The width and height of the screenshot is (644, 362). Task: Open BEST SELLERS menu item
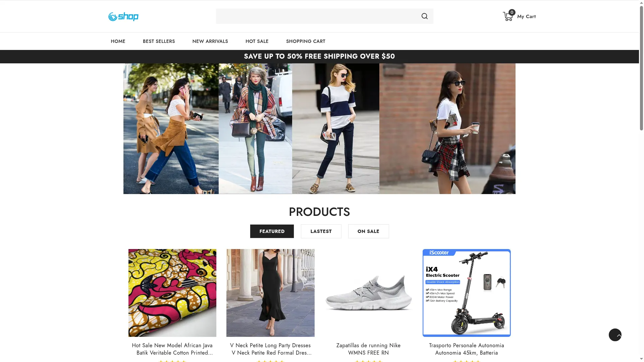[159, 41]
